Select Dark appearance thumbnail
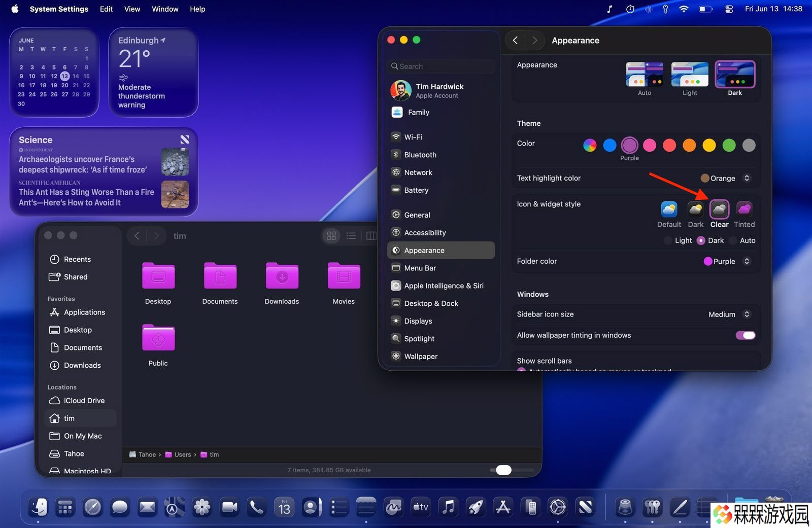 [735, 75]
